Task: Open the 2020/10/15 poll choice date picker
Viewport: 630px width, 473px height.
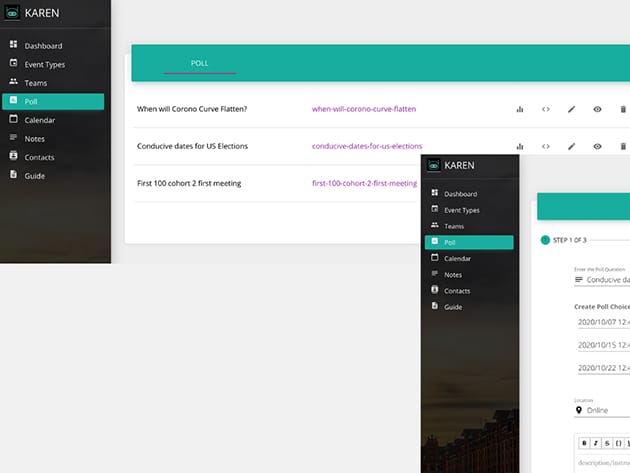Action: pyautogui.click(x=602, y=345)
